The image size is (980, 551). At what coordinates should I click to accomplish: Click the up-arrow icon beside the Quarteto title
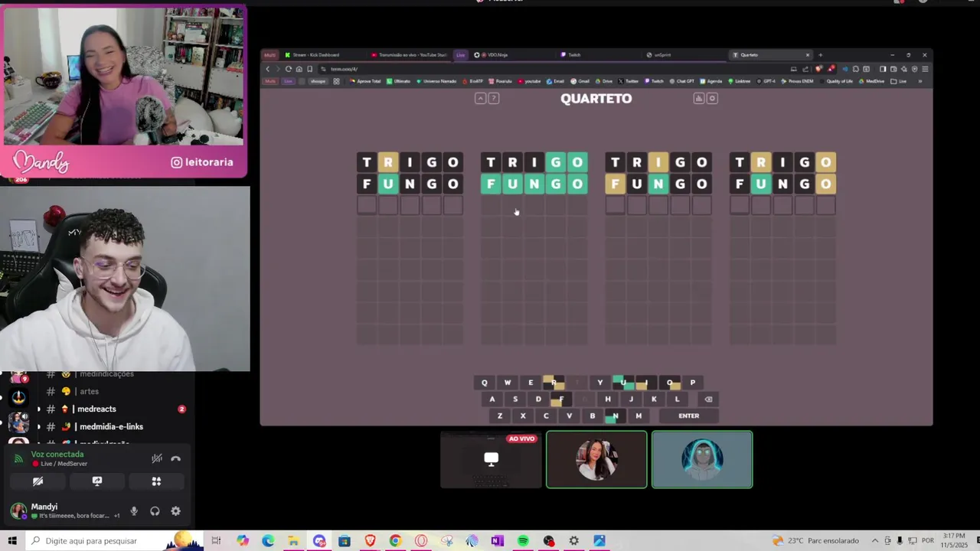(x=480, y=98)
